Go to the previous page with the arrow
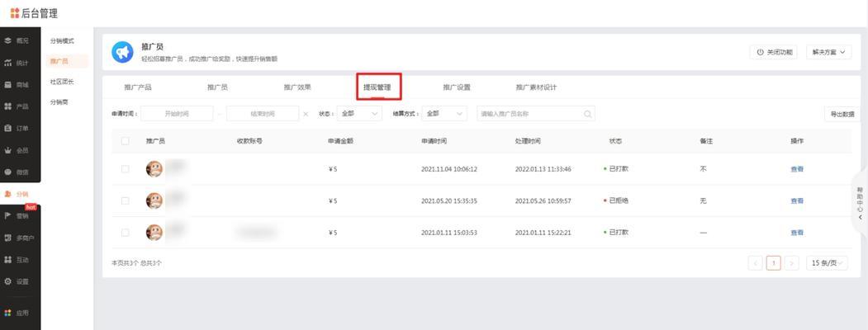868x330 pixels. pyautogui.click(x=755, y=263)
